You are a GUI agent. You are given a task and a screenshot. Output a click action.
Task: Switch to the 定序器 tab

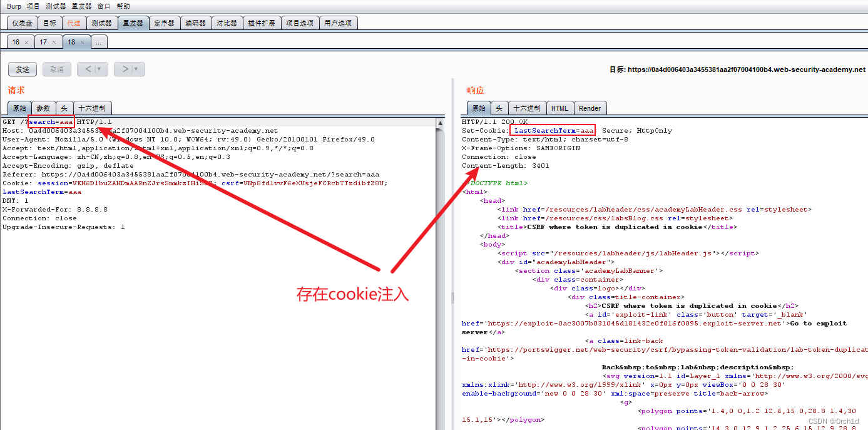pos(164,23)
